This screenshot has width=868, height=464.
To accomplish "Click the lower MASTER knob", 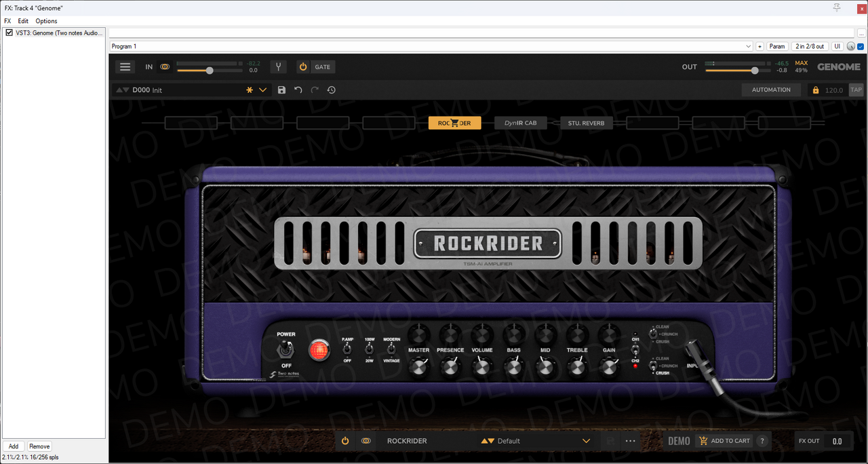I will pyautogui.click(x=419, y=368).
